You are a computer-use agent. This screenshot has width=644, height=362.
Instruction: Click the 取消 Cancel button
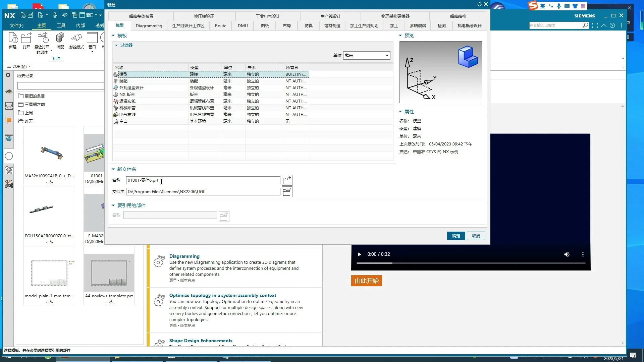(476, 236)
